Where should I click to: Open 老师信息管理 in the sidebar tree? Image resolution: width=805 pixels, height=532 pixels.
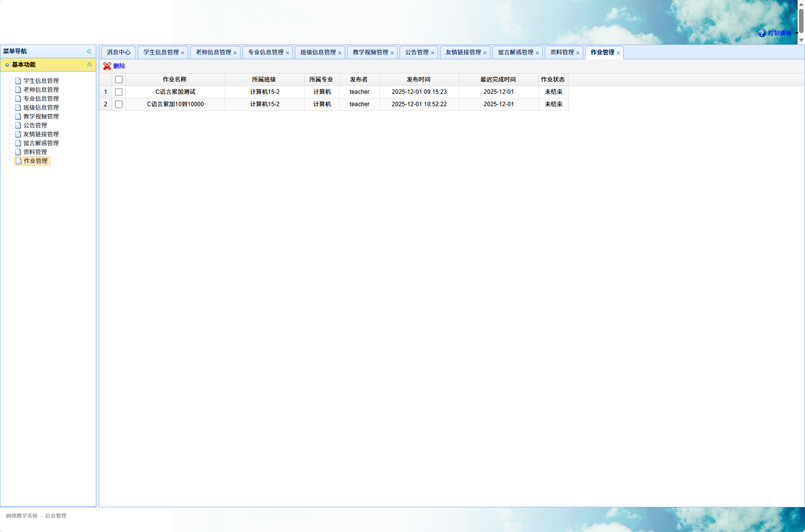[x=41, y=90]
